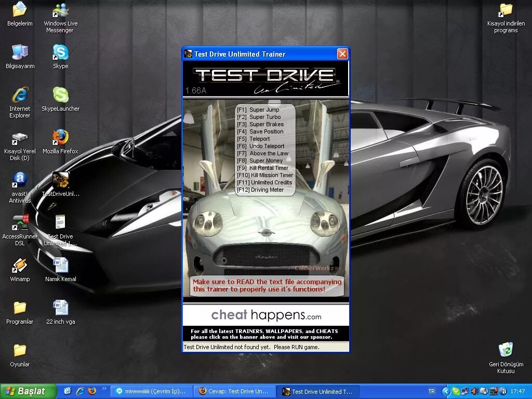Click the [F5] Teleport entry
The width and height of the screenshot is (532, 399).
(254, 139)
